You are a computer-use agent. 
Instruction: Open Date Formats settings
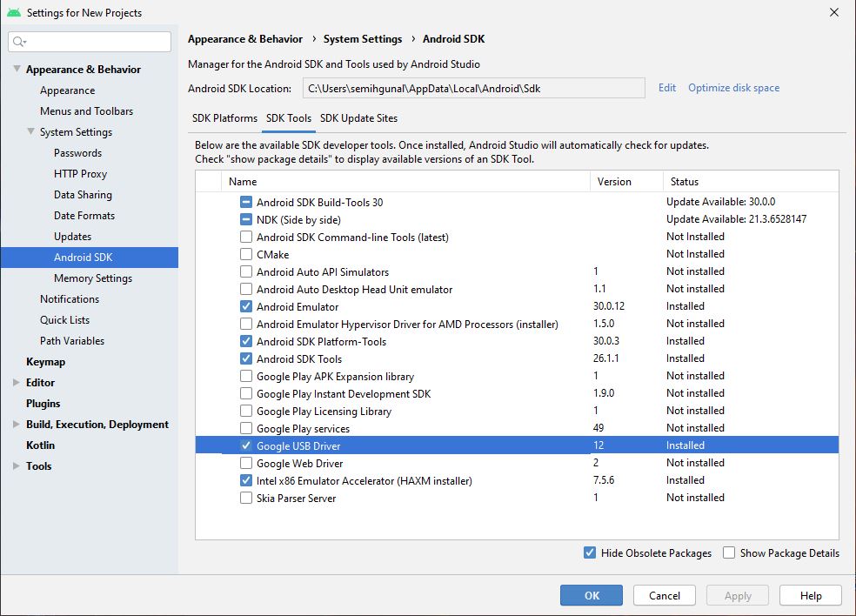pyautogui.click(x=84, y=215)
